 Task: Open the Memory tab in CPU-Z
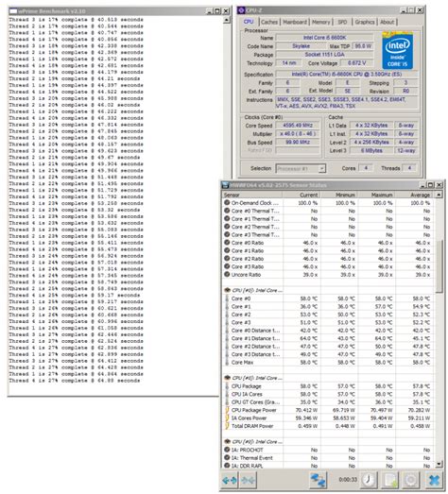(321, 22)
